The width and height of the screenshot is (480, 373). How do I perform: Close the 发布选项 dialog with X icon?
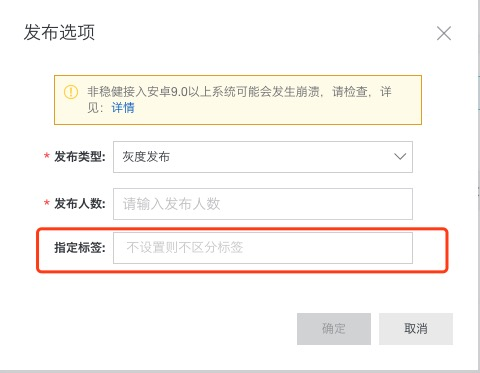click(x=444, y=33)
